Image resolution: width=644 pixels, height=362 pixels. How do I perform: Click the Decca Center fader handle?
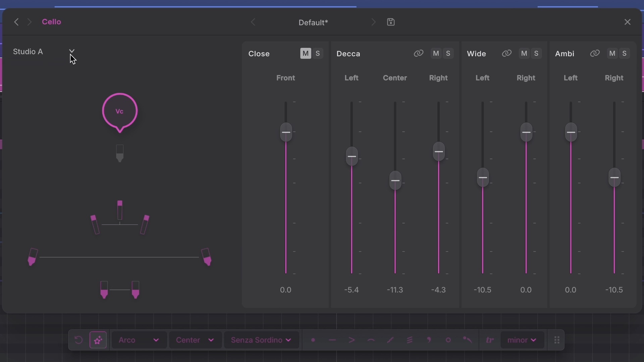point(395,180)
